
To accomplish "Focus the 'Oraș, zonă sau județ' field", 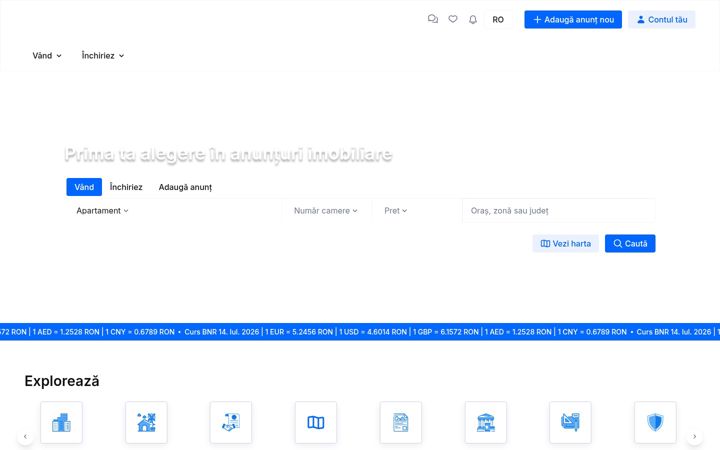I will (558, 211).
